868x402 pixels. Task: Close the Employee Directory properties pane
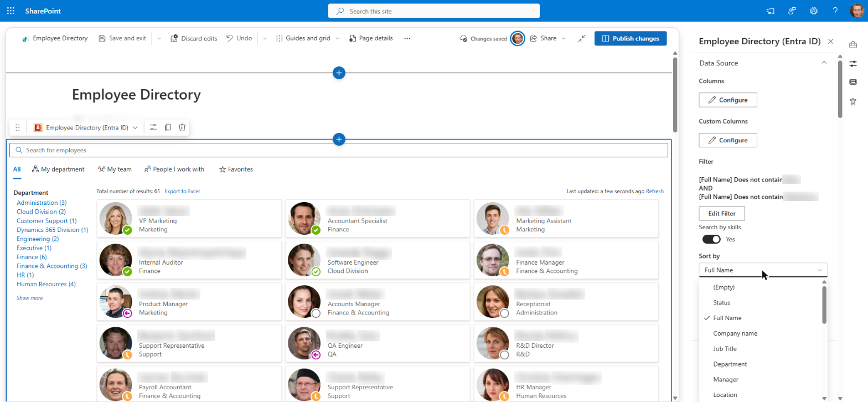[x=830, y=41]
